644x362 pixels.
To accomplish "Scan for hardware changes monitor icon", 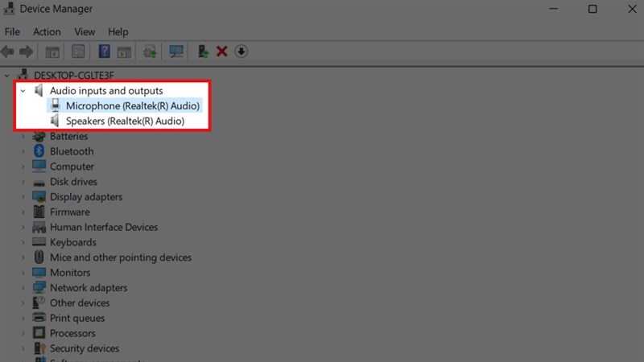I will point(176,51).
